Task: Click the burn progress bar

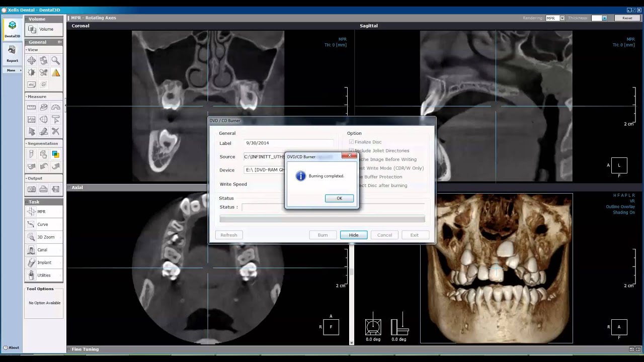Action: [x=322, y=219]
